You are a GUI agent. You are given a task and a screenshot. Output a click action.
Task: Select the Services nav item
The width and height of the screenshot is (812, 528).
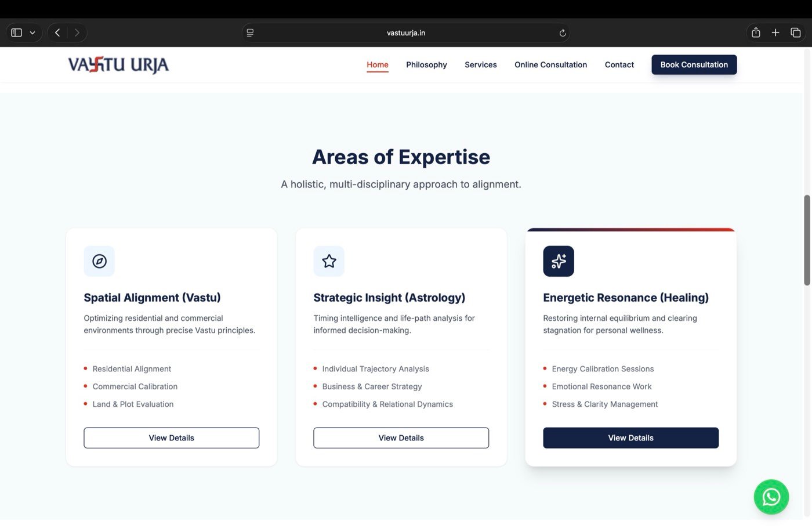pos(480,64)
